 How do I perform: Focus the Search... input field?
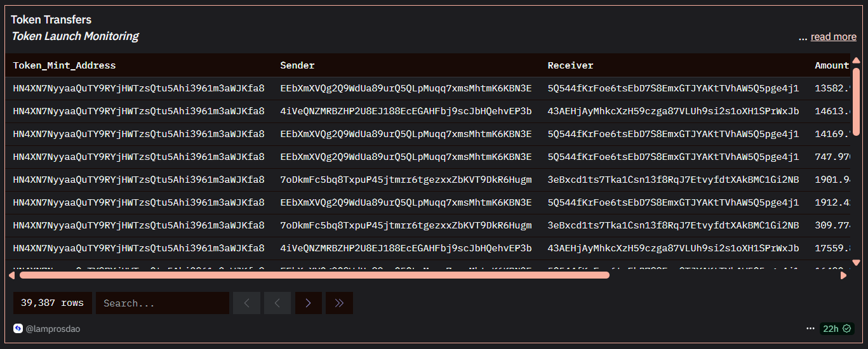pyautogui.click(x=163, y=303)
